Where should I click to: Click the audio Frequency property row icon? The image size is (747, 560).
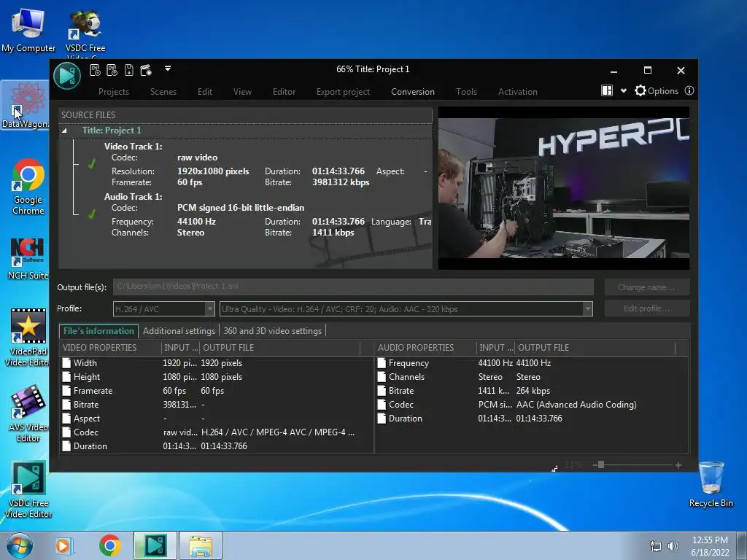click(x=382, y=363)
